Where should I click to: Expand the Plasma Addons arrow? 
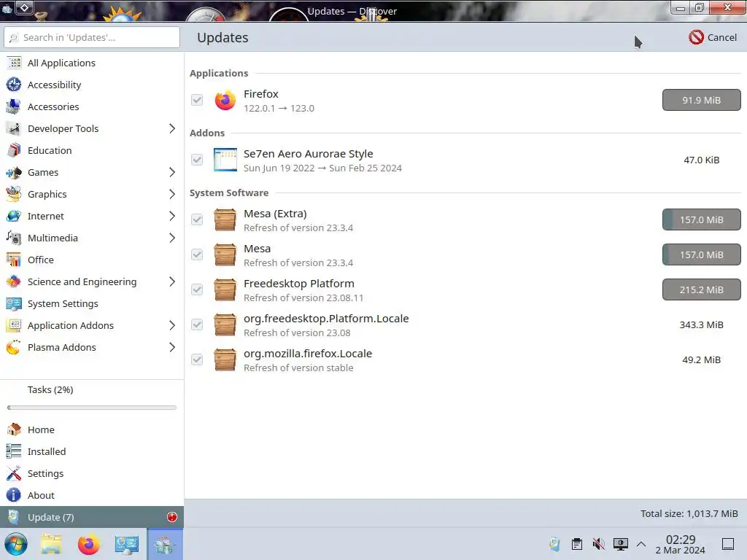coord(172,348)
